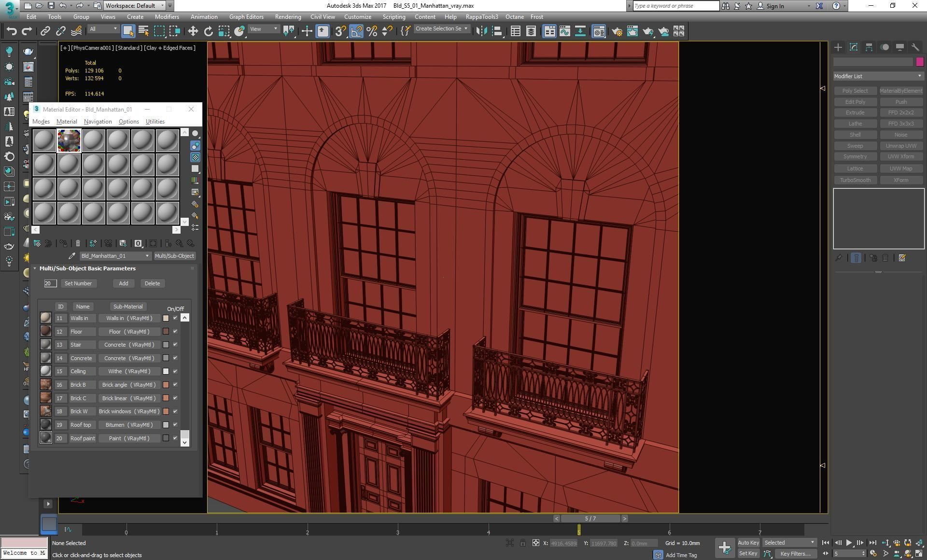The height and width of the screenshot is (560, 927).
Task: Select the Select and Link tool
Action: coord(45,31)
